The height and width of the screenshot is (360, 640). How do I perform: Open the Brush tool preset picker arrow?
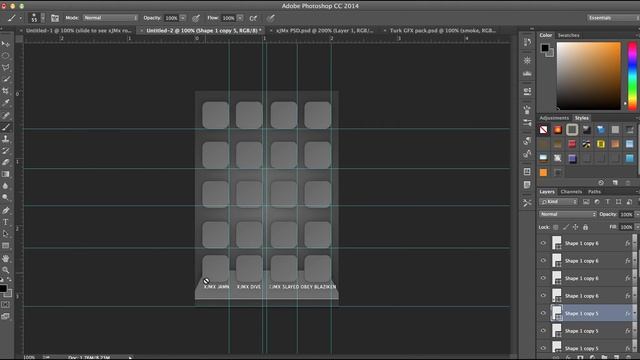(x=20, y=18)
